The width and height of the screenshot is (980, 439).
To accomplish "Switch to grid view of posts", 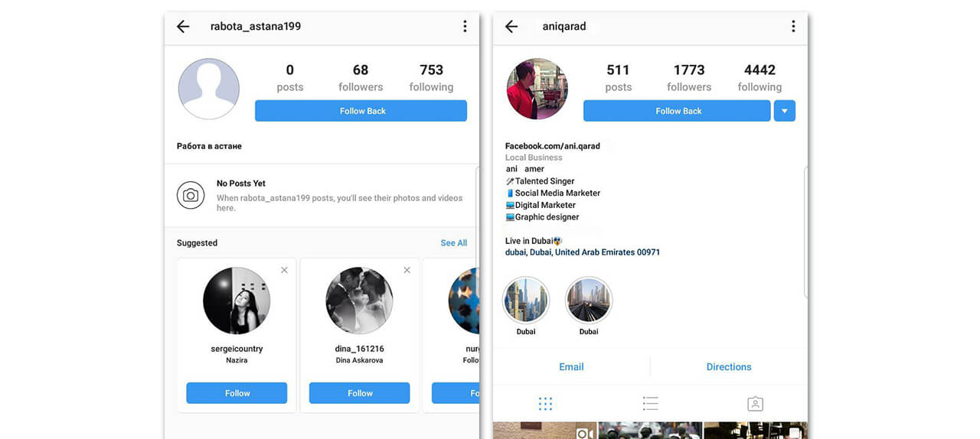I will pyautogui.click(x=545, y=404).
